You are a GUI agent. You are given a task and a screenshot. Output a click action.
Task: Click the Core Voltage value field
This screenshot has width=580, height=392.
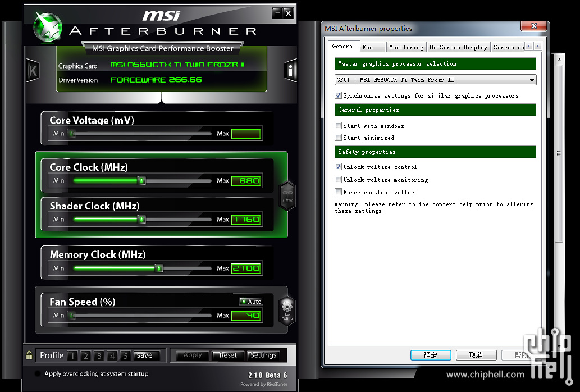pyautogui.click(x=246, y=134)
